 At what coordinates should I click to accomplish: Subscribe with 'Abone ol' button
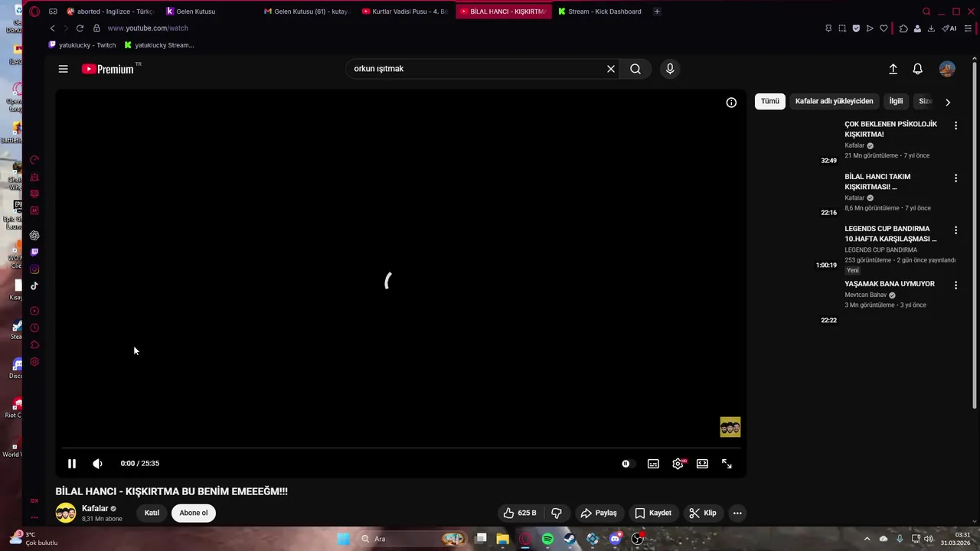pyautogui.click(x=194, y=513)
